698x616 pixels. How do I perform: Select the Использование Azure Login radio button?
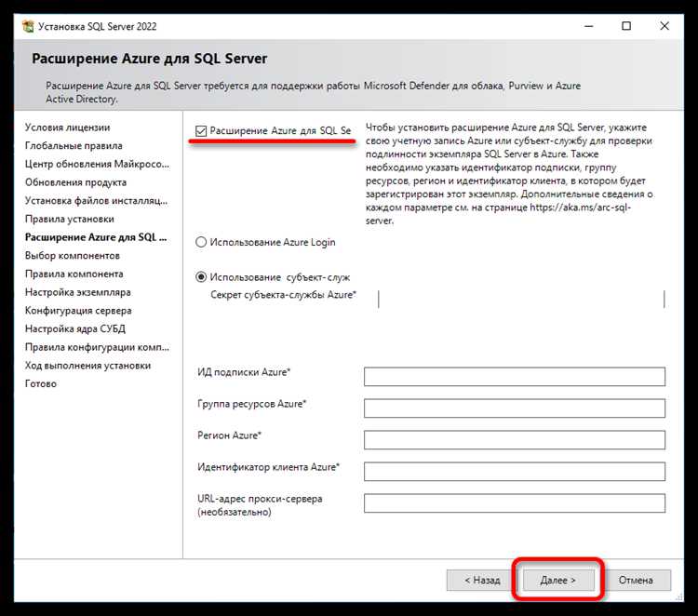pos(202,242)
